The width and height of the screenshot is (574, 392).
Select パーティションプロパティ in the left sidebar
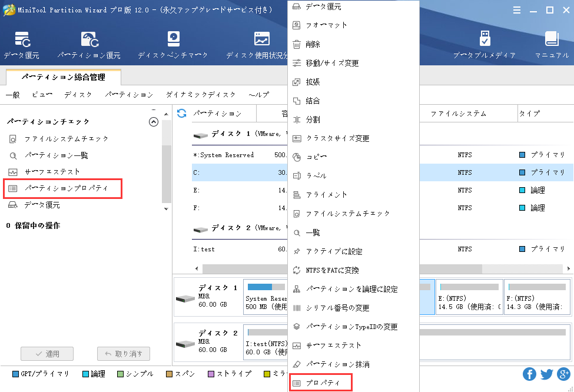tap(62, 188)
